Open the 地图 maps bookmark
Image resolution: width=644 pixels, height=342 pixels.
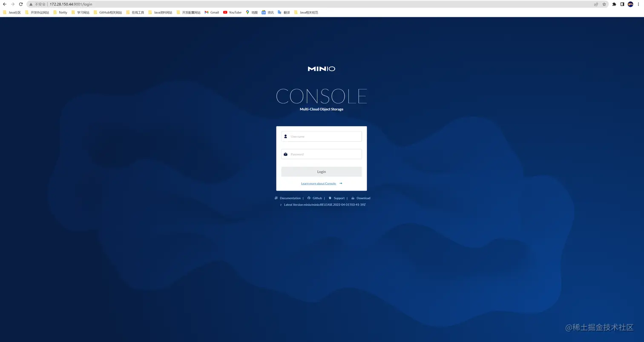(252, 12)
